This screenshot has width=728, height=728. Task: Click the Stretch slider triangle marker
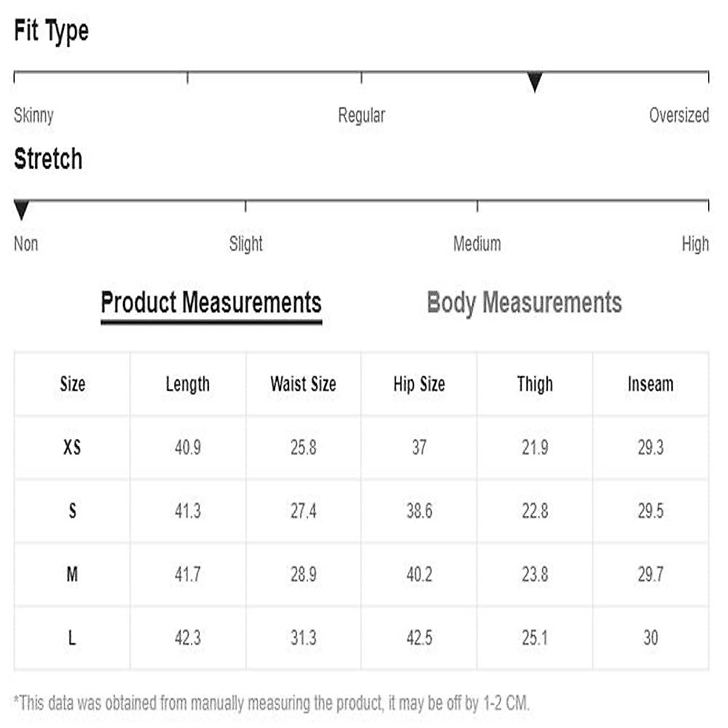22,210
